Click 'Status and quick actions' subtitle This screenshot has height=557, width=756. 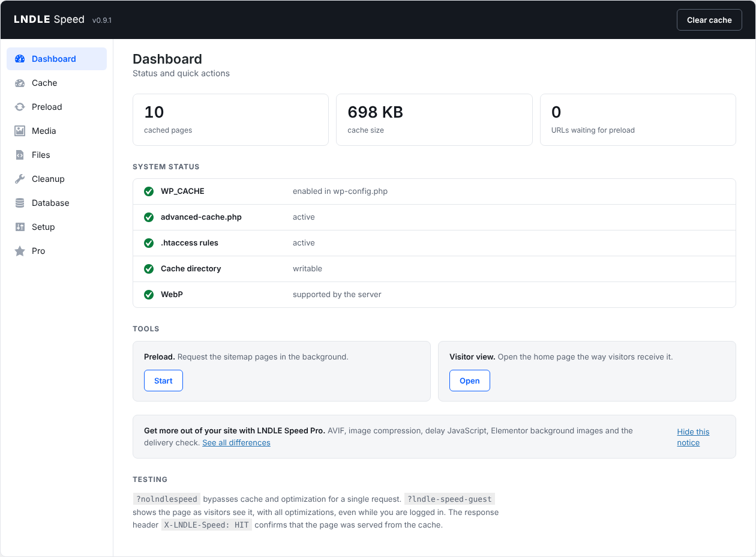[x=181, y=73]
